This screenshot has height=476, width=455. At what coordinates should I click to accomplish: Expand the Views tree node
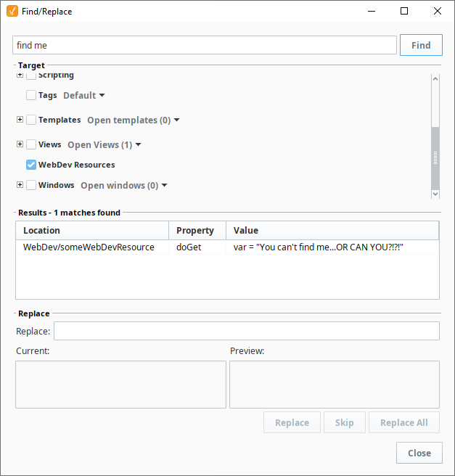click(20, 144)
